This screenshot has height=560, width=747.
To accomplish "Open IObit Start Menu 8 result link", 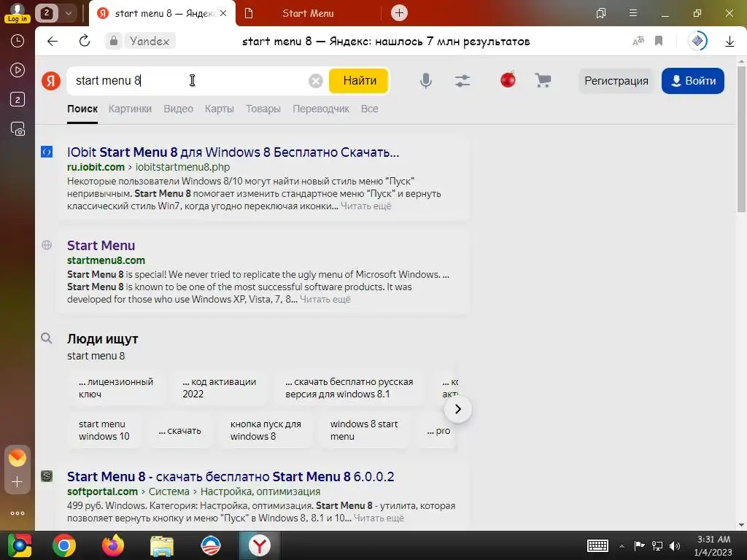I will pyautogui.click(x=233, y=152).
